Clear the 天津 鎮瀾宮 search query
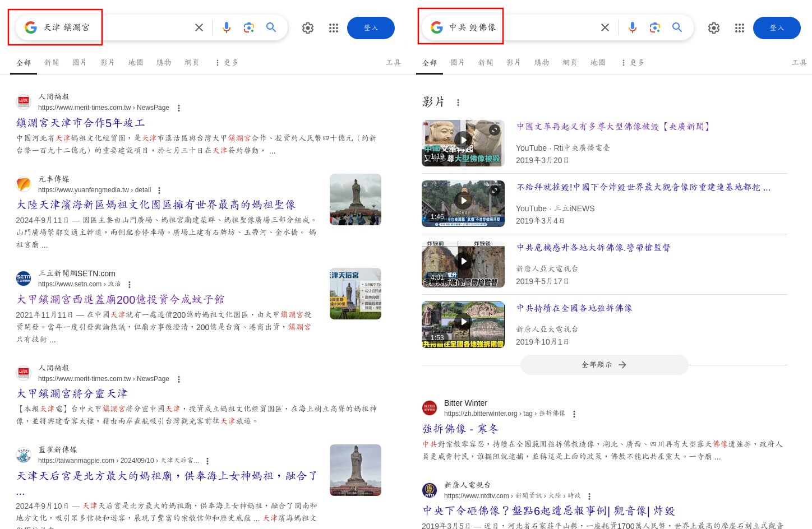 pos(199,27)
